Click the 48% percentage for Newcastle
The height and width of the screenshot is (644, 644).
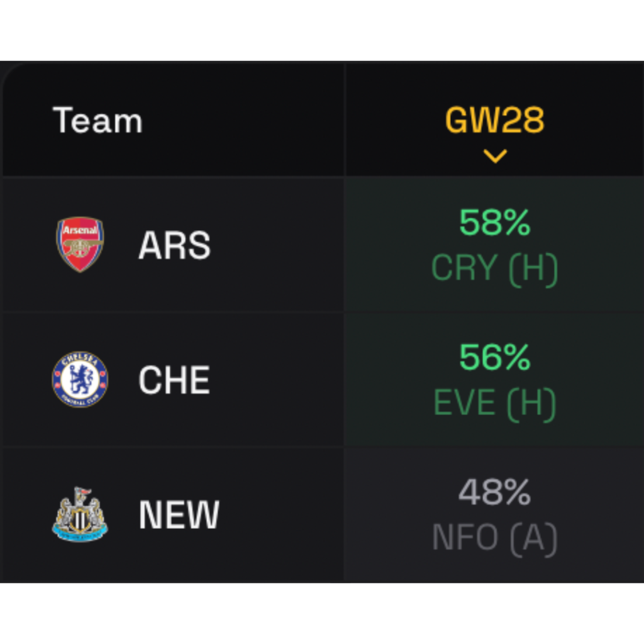(495, 492)
